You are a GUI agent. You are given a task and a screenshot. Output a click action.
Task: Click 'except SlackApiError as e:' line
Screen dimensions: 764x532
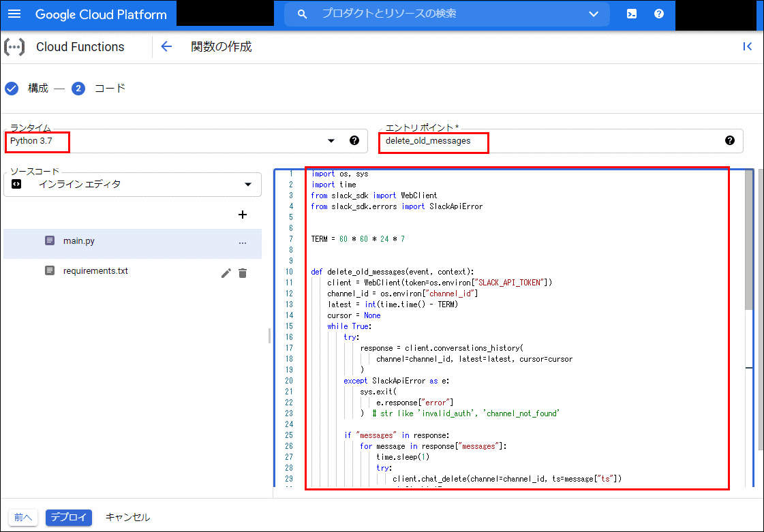[x=396, y=381]
